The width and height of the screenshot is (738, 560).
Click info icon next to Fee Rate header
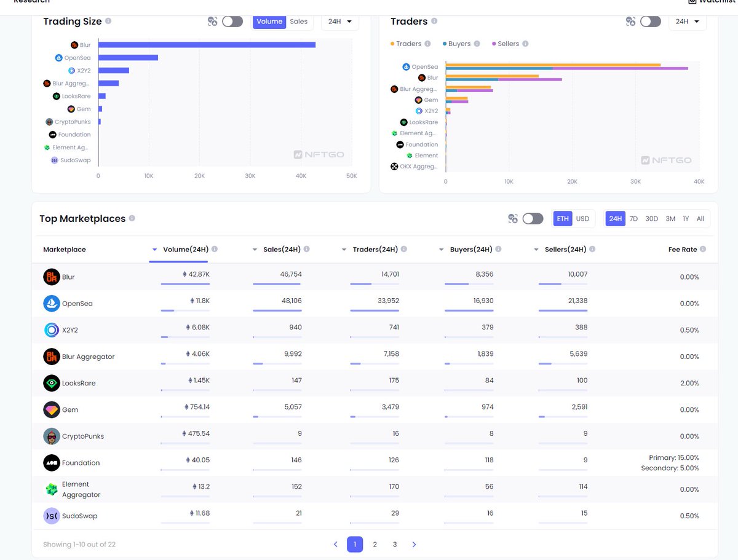703,250
